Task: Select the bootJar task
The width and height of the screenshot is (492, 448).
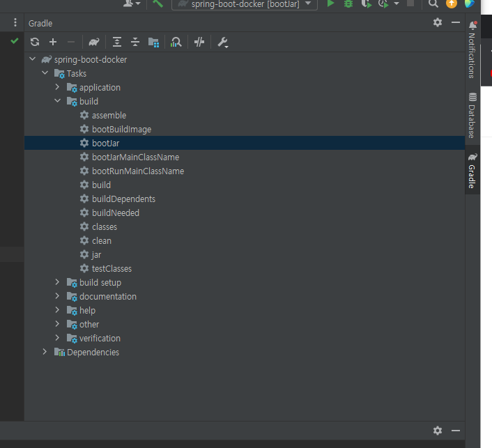Action: pyautogui.click(x=105, y=144)
